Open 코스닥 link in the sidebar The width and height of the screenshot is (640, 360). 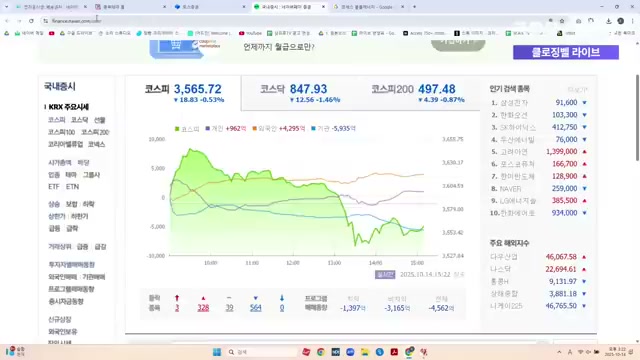[80, 120]
